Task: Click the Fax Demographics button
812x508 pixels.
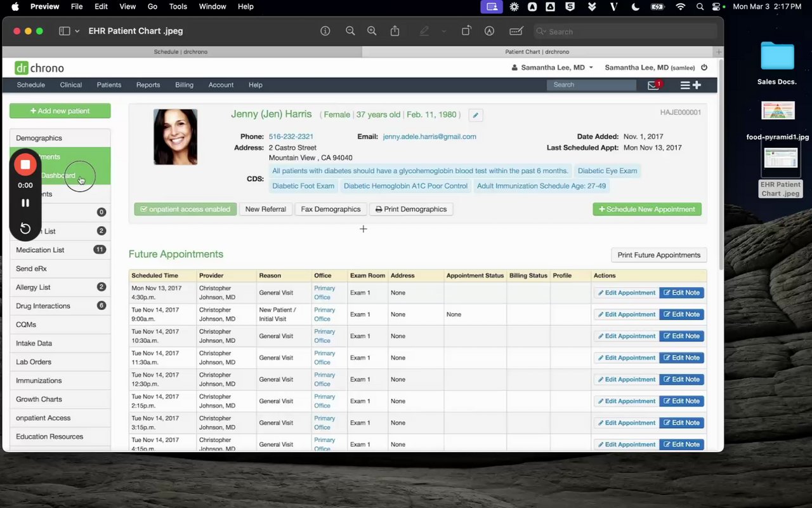Action: coord(331,209)
